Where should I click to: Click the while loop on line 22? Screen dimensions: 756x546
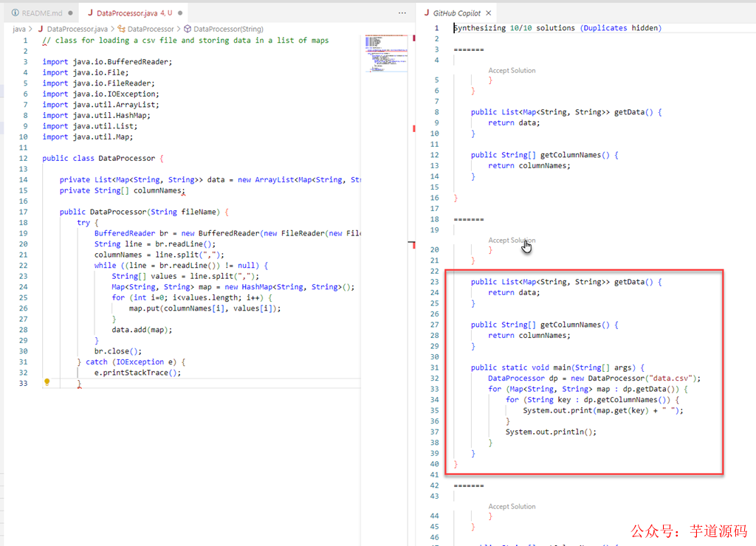[x=181, y=266]
